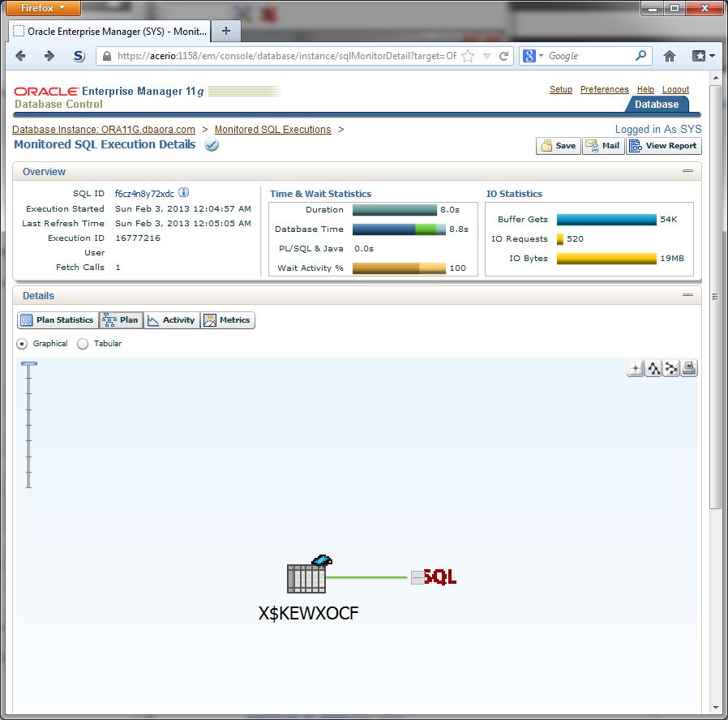Viewport: 728px width, 720px height.
Task: Open the Activity tab
Action: 171,319
